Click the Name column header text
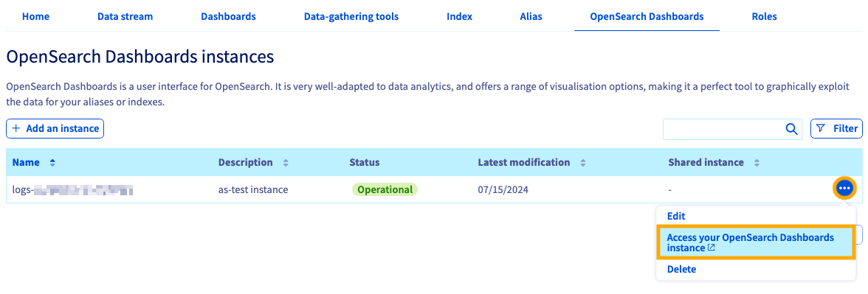 26,162
